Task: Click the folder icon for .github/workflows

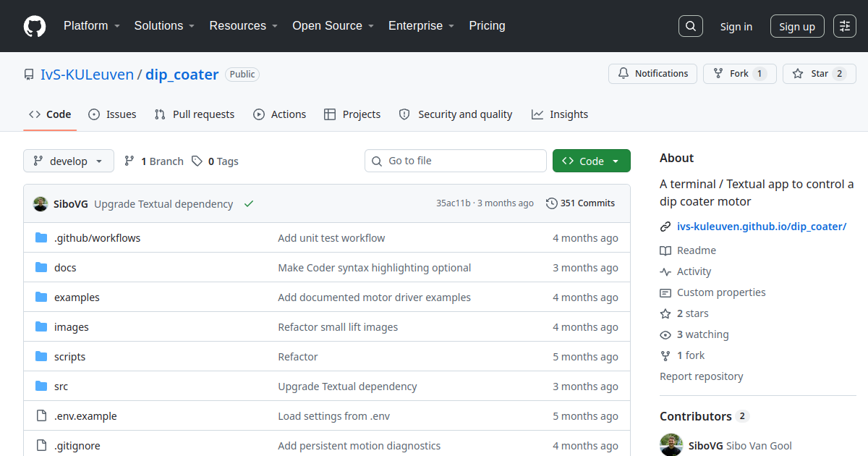Action: (41, 238)
